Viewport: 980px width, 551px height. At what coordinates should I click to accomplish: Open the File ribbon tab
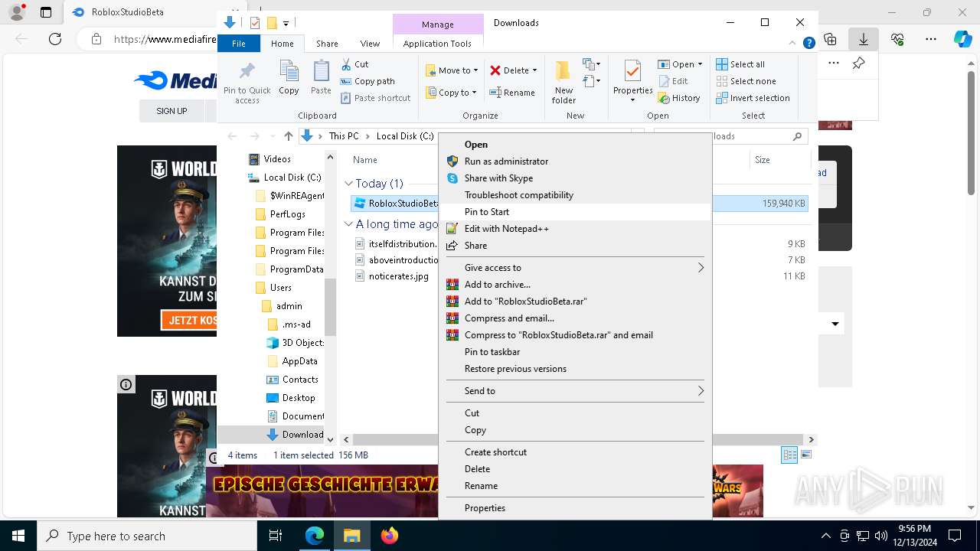coord(239,44)
